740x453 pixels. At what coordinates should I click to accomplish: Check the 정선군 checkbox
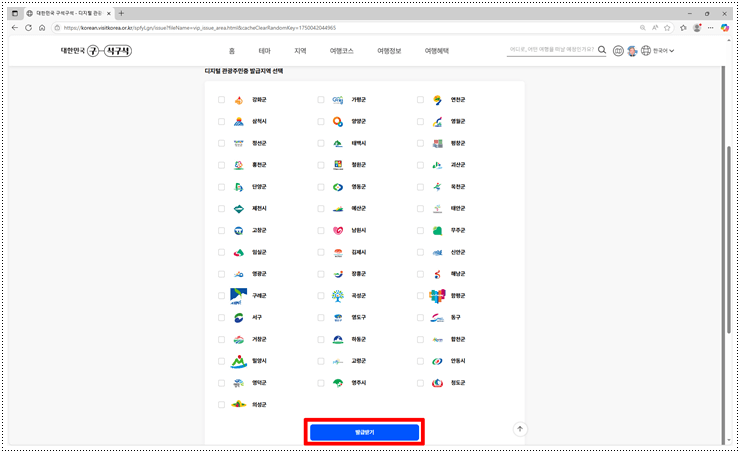[221, 143]
